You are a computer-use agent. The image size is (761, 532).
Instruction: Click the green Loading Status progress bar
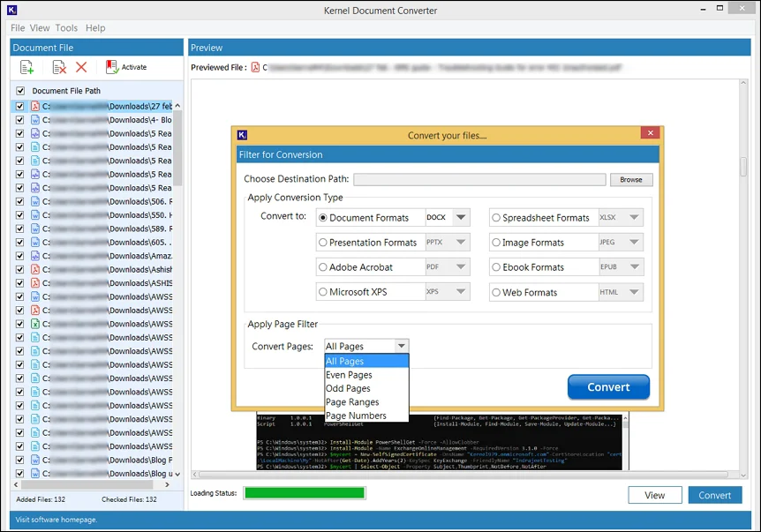[305, 492]
